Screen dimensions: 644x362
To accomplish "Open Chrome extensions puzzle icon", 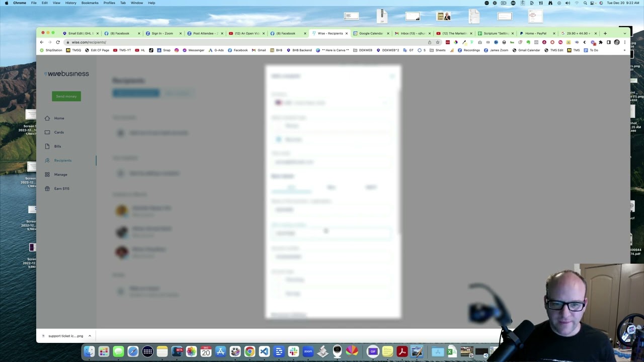I will tap(600, 42).
